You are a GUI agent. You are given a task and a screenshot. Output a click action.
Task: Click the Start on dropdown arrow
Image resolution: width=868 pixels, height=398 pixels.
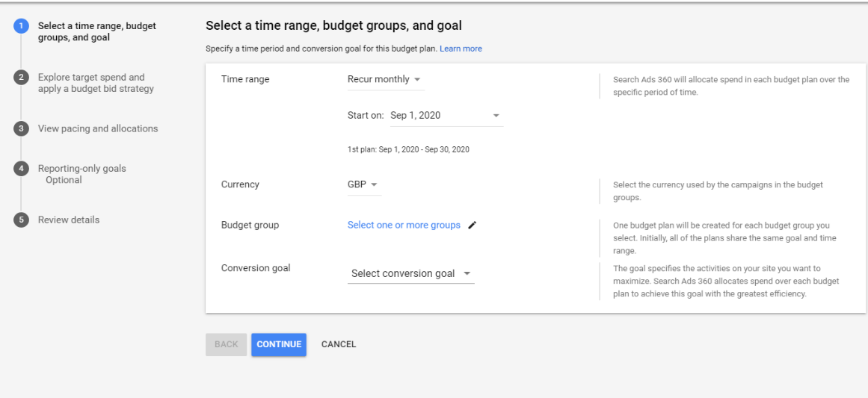(x=495, y=116)
